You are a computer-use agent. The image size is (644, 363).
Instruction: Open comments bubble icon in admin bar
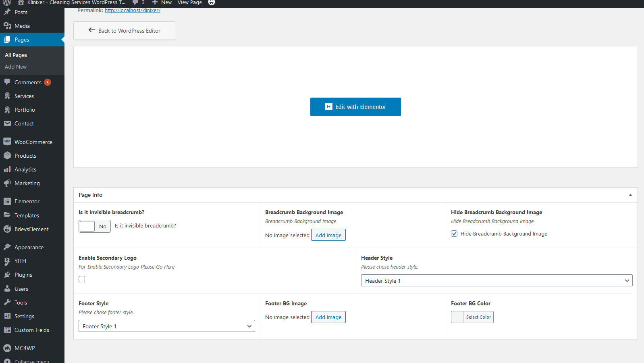click(x=135, y=2)
